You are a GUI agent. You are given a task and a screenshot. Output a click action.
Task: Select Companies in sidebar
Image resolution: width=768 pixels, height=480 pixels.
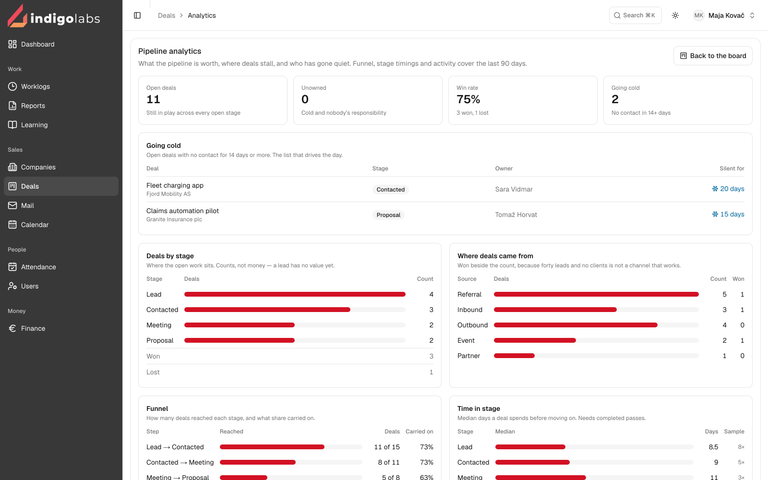click(x=61, y=167)
